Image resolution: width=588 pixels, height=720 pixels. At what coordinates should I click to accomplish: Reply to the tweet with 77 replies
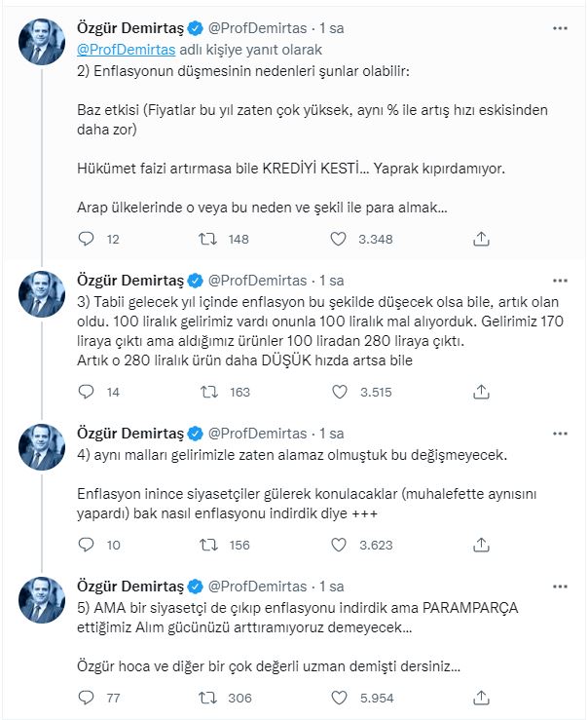(86, 698)
